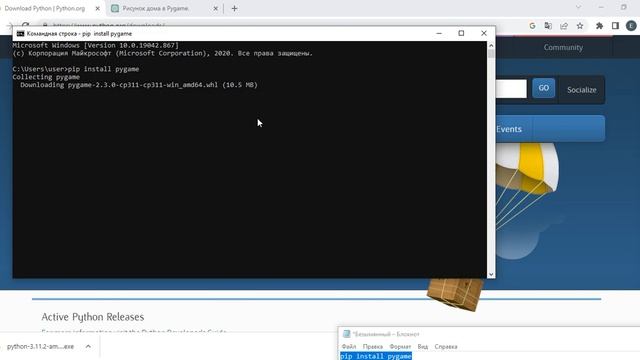Open the Правка menu in Notepad

click(373, 347)
